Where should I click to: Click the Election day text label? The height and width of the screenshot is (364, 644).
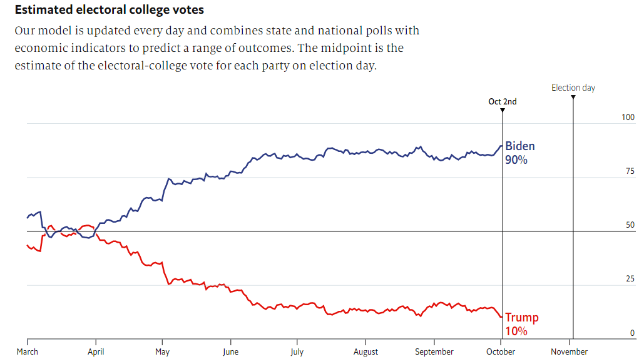coord(573,88)
